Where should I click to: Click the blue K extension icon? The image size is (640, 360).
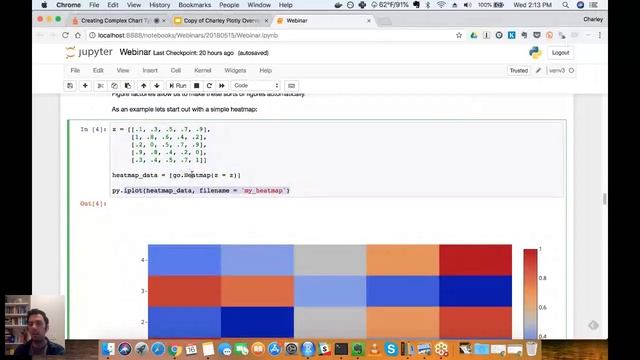click(511, 36)
